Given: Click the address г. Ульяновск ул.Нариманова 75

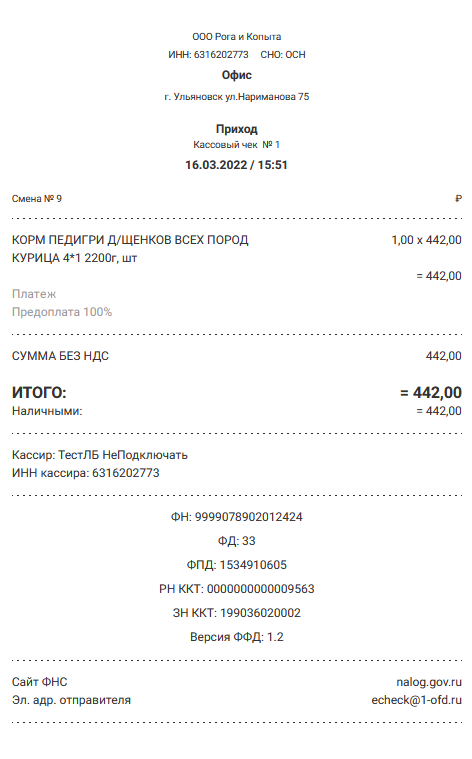Looking at the screenshot, I should point(236,97).
